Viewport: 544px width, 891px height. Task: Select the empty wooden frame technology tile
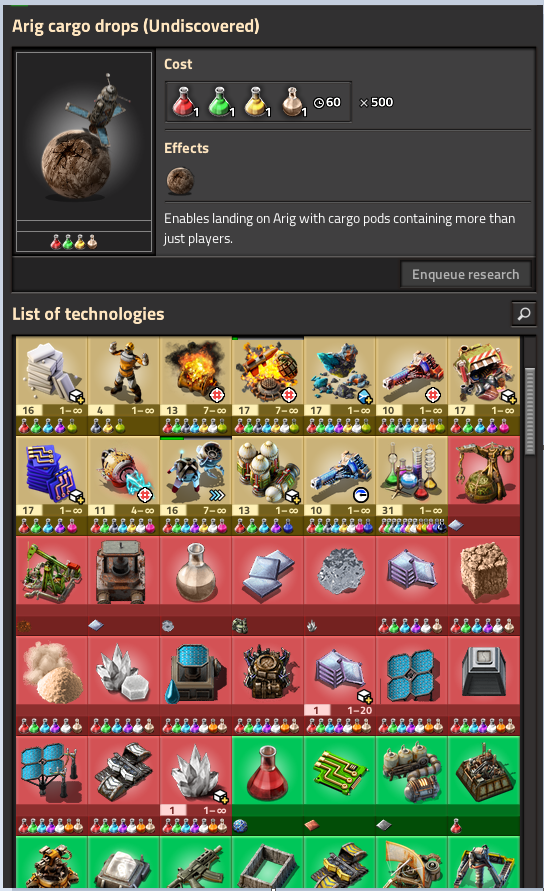(268, 863)
